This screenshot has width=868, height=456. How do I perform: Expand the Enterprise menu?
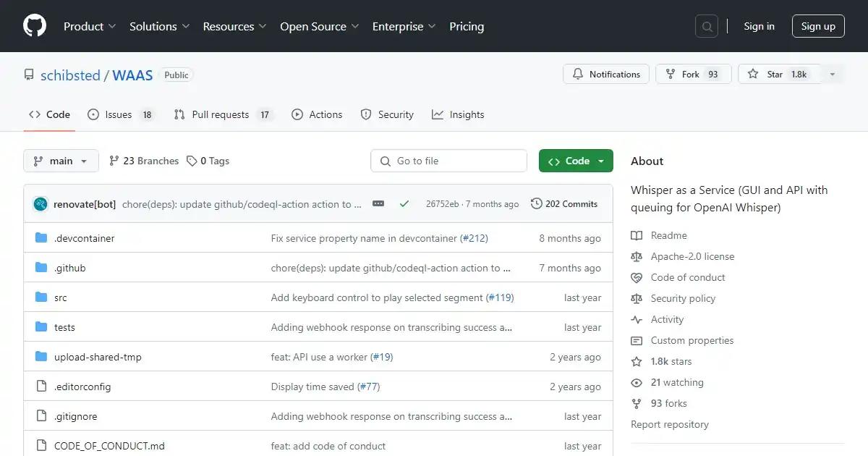pos(404,26)
